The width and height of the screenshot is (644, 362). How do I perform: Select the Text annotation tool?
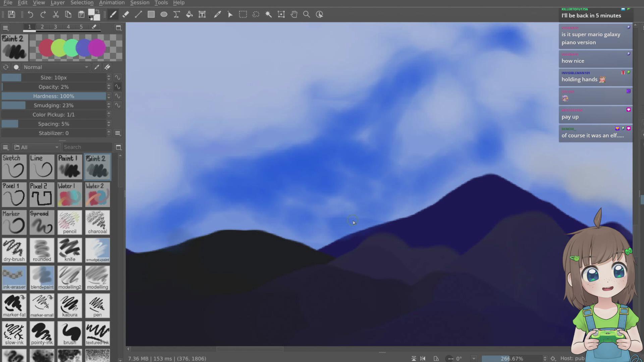[202, 14]
